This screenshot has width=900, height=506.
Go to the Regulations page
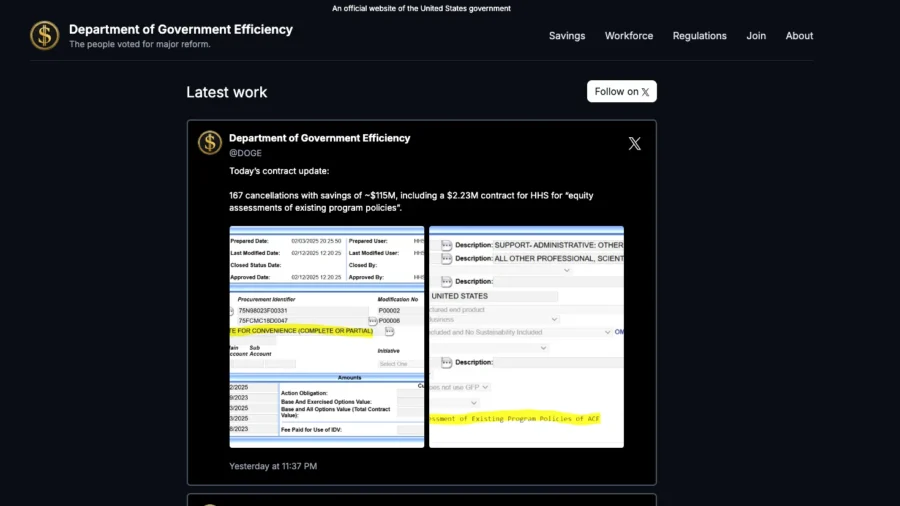click(x=699, y=36)
